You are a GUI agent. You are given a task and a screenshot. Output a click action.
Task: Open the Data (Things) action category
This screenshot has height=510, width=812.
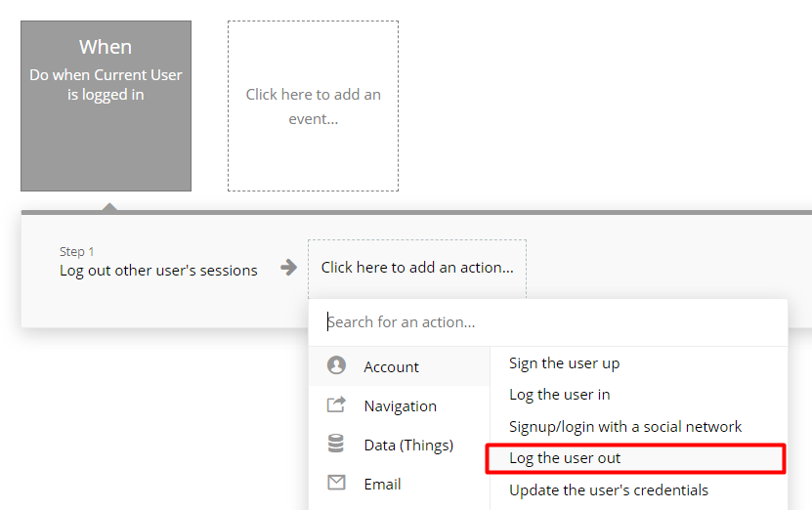(x=400, y=445)
